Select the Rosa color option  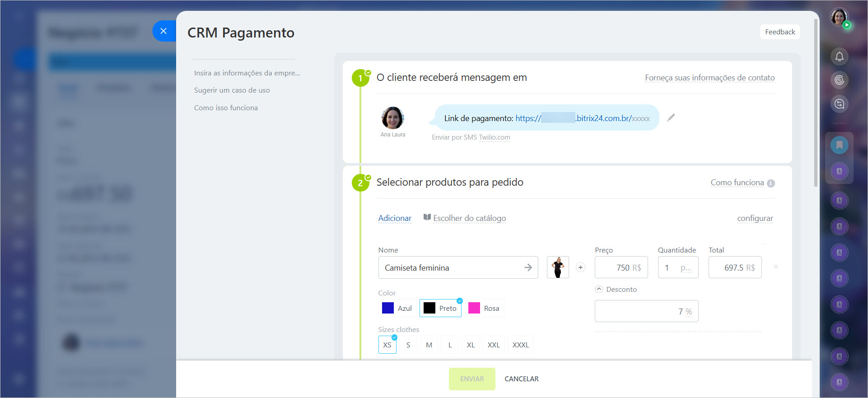(484, 308)
